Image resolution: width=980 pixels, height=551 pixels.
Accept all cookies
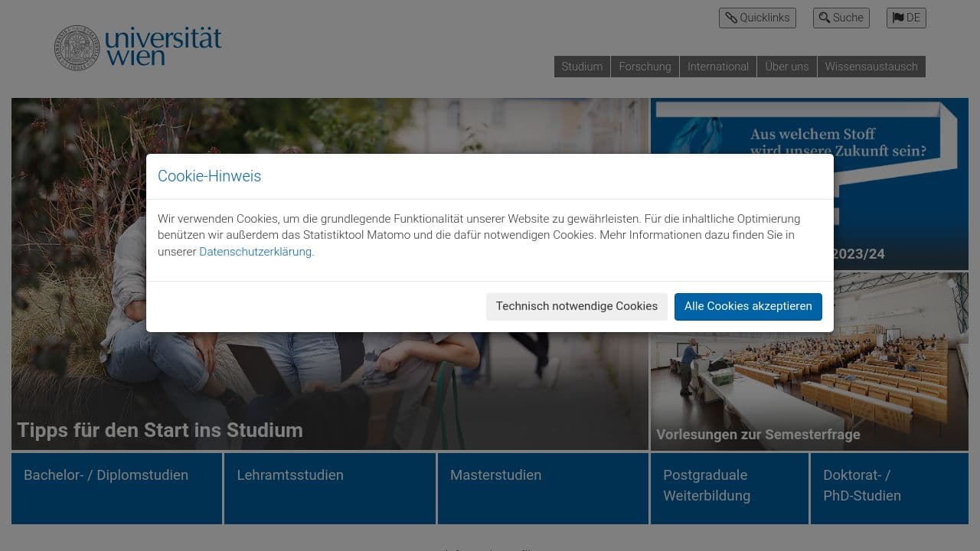point(748,306)
